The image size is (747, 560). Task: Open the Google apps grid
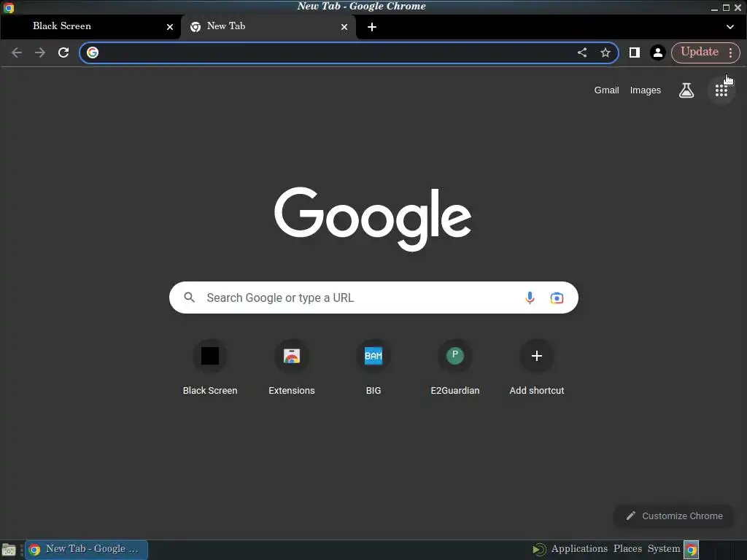(x=721, y=90)
